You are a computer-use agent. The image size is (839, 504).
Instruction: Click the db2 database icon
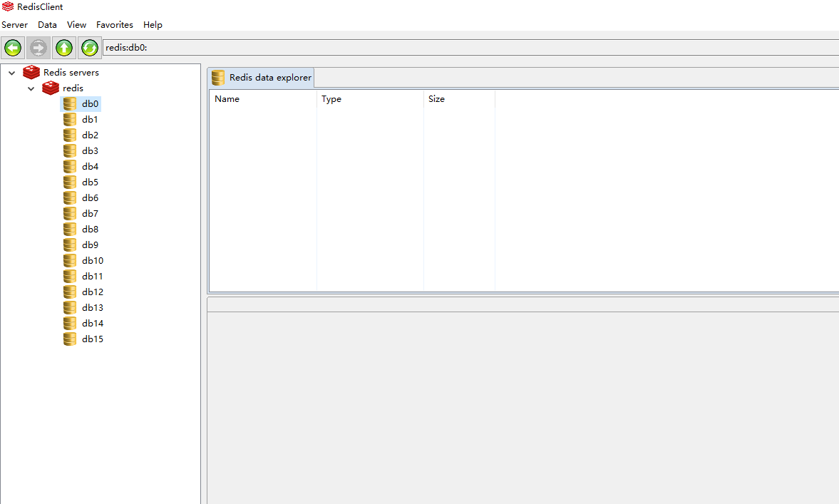click(70, 135)
